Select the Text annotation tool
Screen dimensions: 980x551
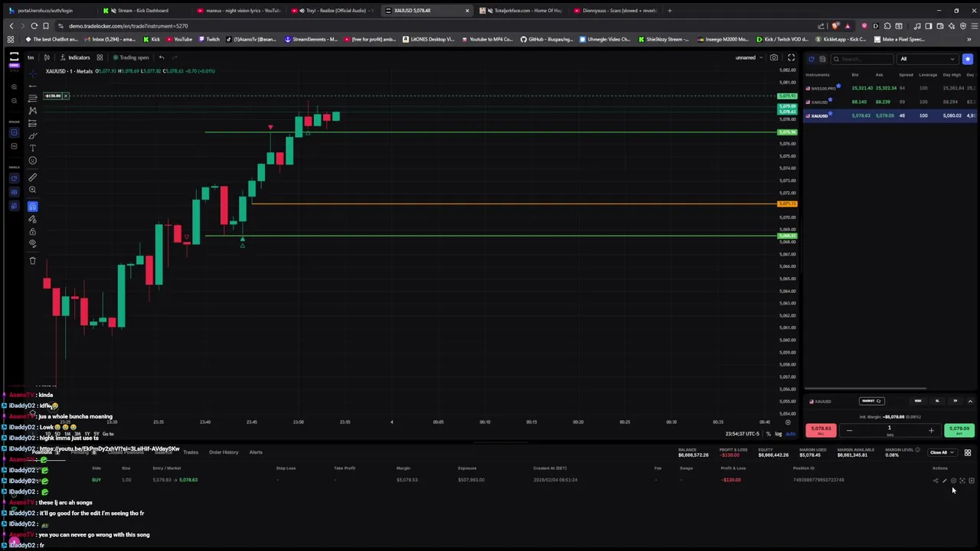click(x=32, y=148)
